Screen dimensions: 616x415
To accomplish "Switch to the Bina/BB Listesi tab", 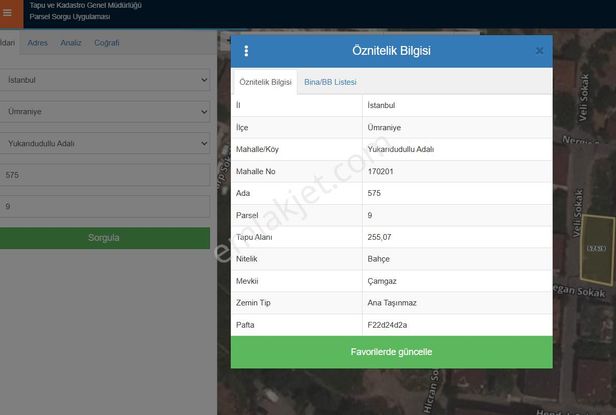I will [x=330, y=82].
